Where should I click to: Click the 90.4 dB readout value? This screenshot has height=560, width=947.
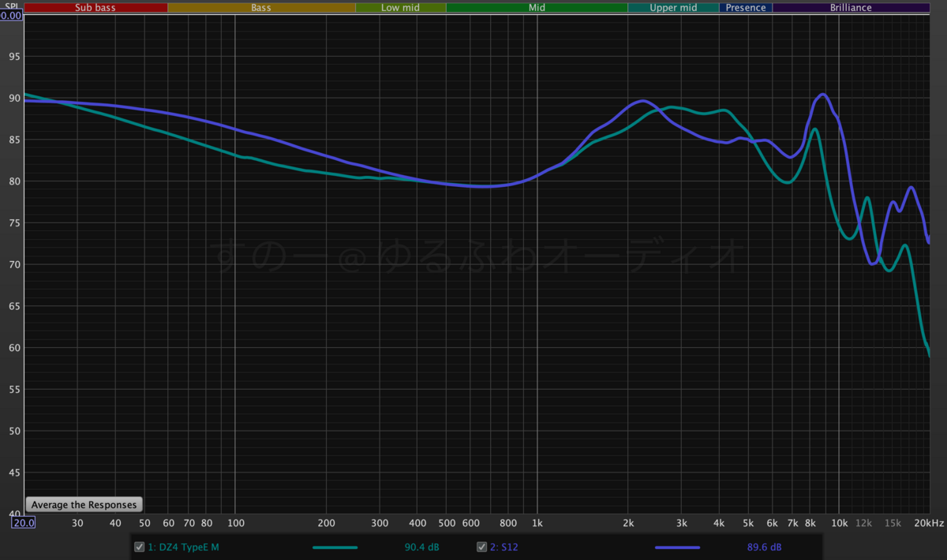[421, 547]
